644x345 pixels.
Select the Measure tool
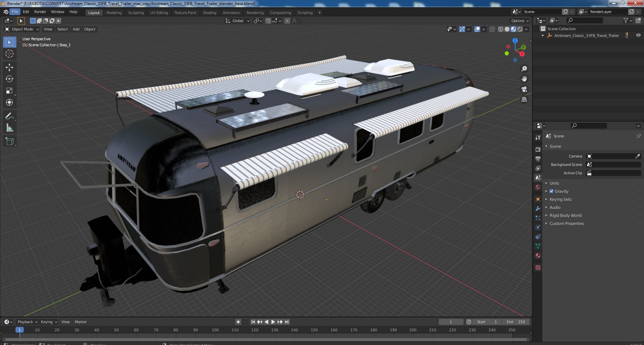[9, 128]
